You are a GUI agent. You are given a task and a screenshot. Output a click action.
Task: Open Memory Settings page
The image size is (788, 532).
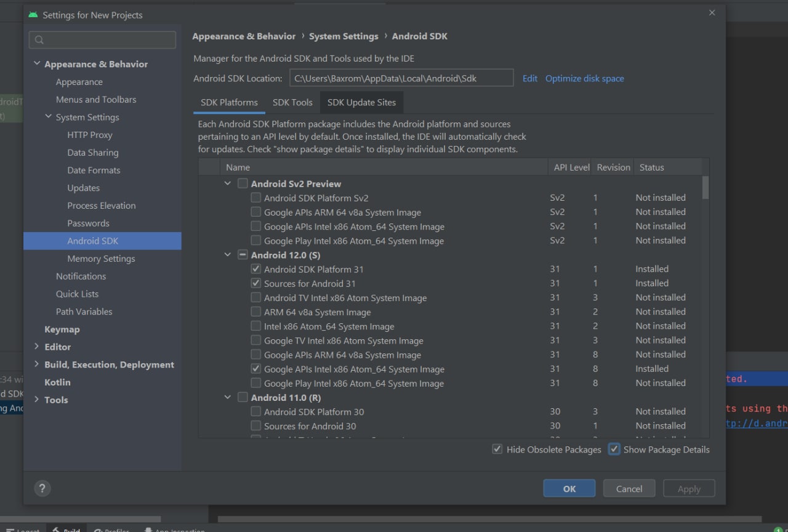(x=101, y=259)
